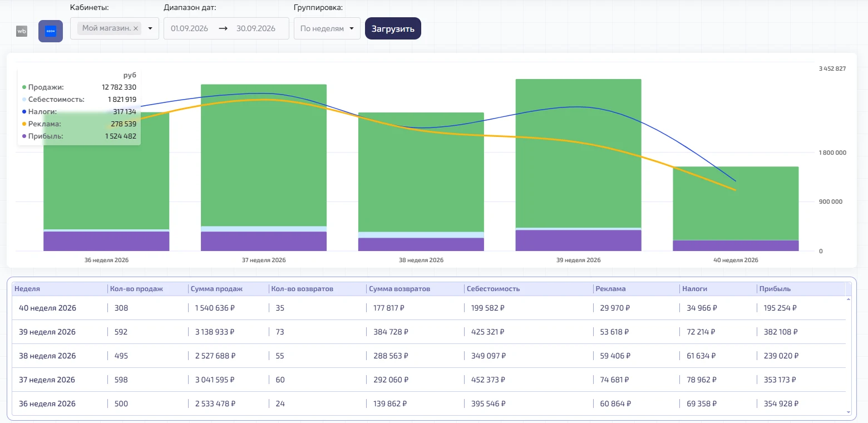The width and height of the screenshot is (868, 423).
Task: Select the WB marketplace icon
Action: click(22, 31)
